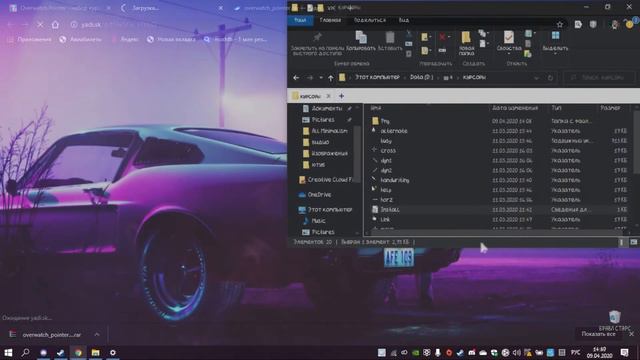Click the Выделить ribbon button
The height and width of the screenshot is (360, 640).
(555, 41)
